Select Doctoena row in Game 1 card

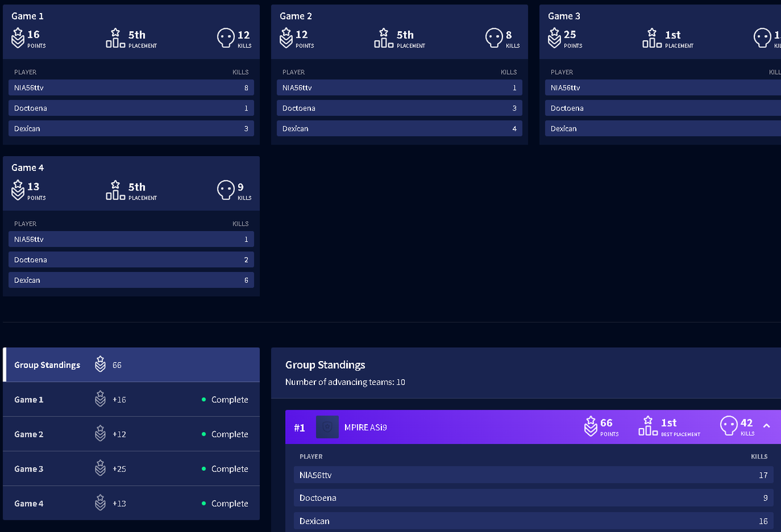click(x=131, y=108)
